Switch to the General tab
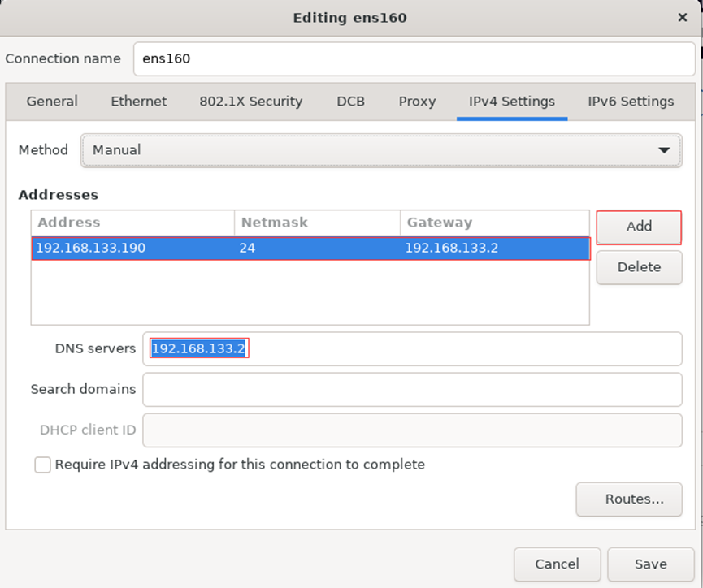The height and width of the screenshot is (588, 703). pos(52,102)
